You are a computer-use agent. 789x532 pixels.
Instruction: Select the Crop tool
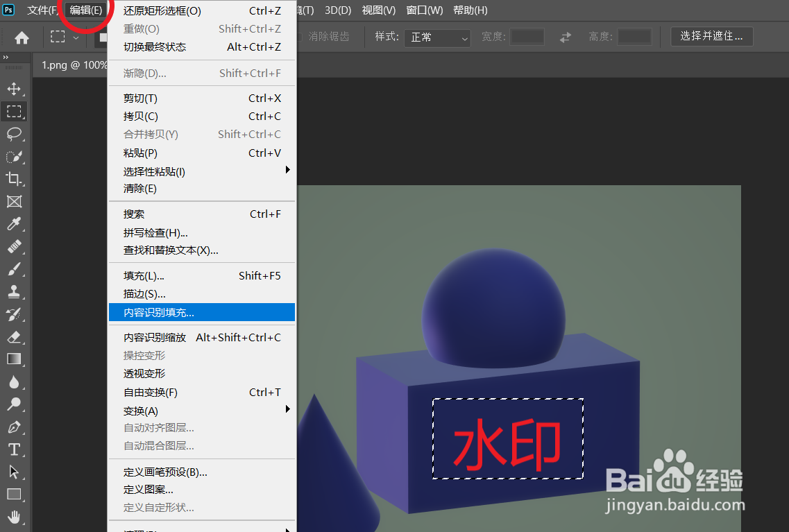14,179
